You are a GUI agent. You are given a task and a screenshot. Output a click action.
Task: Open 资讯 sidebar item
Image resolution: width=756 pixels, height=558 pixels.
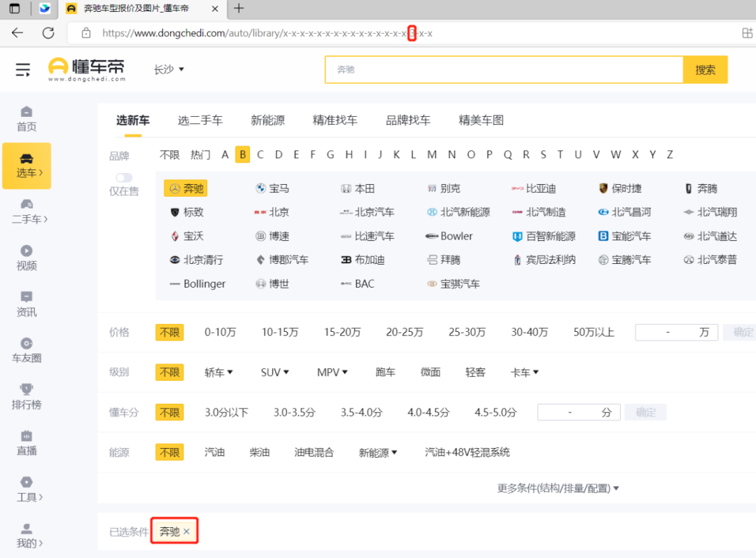point(27,305)
